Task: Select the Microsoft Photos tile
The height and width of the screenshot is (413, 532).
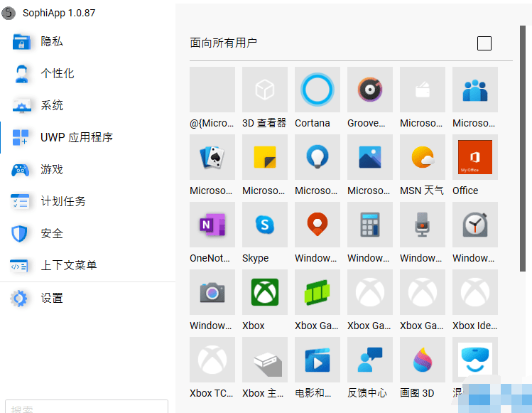Action: pos(370,157)
